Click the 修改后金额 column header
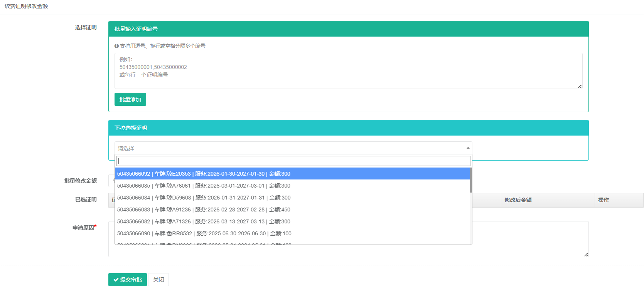 [x=518, y=200]
